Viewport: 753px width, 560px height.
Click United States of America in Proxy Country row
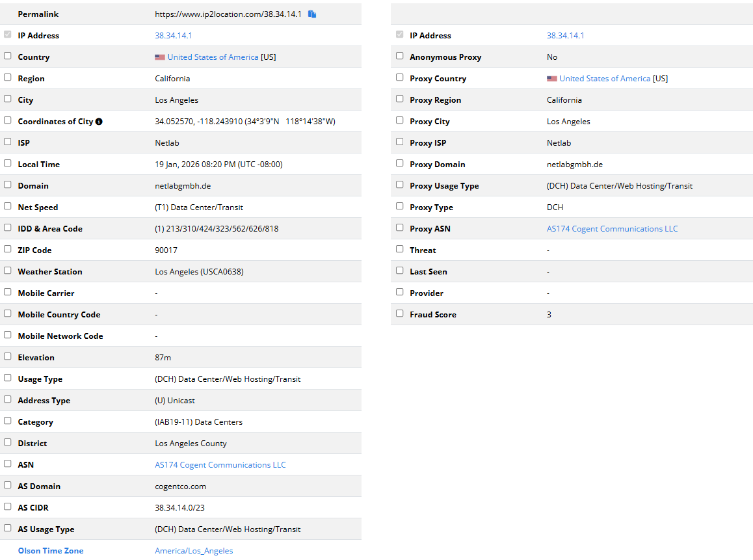pos(605,79)
